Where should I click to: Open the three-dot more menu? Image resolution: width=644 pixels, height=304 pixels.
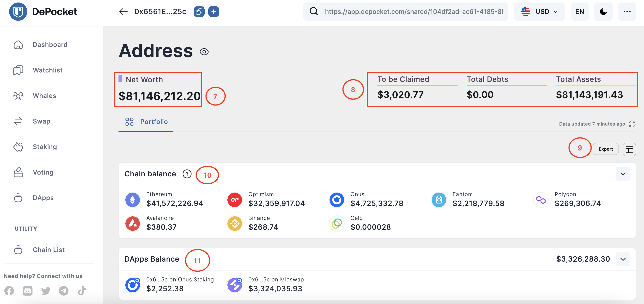(x=627, y=11)
